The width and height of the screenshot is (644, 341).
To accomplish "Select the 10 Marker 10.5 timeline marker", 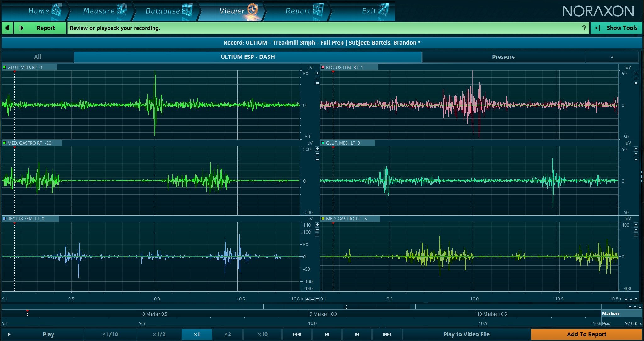I will coord(492,314).
